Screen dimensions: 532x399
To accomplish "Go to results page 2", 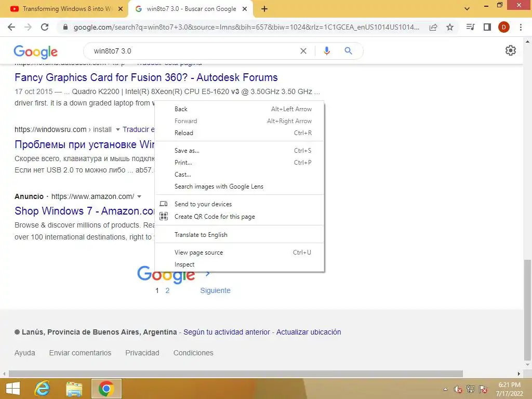I will (167, 290).
